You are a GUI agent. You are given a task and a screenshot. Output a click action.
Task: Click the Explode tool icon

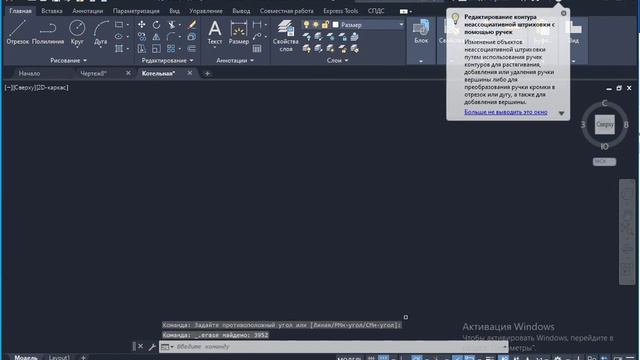click(x=191, y=37)
